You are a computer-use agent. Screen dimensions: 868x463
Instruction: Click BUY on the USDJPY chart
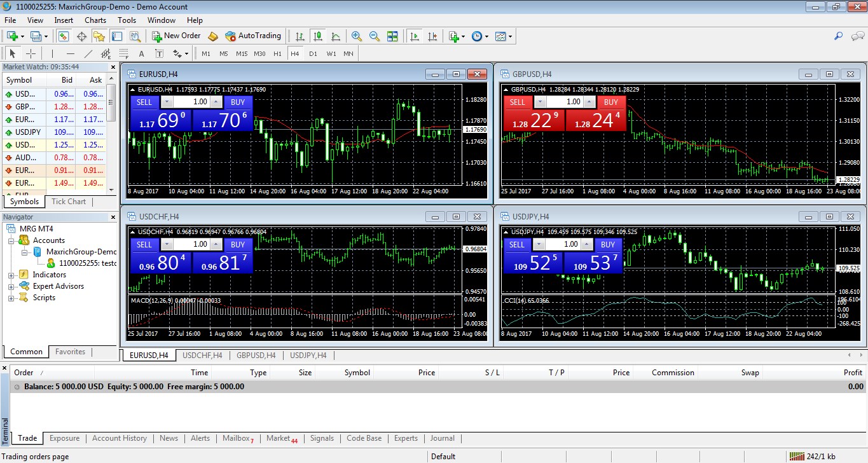608,245
